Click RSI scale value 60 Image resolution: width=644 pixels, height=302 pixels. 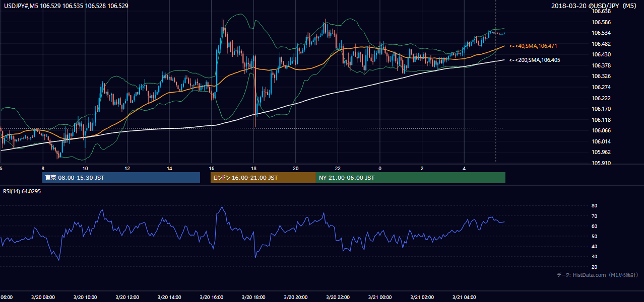pyautogui.click(x=594, y=226)
